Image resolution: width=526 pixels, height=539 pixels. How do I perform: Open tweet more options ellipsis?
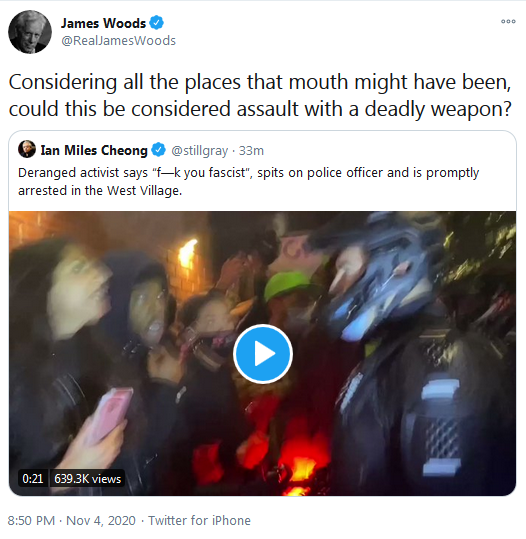tap(508, 21)
